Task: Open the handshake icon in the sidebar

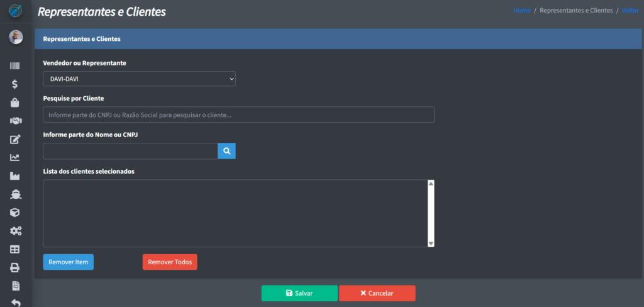Action: 15,121
